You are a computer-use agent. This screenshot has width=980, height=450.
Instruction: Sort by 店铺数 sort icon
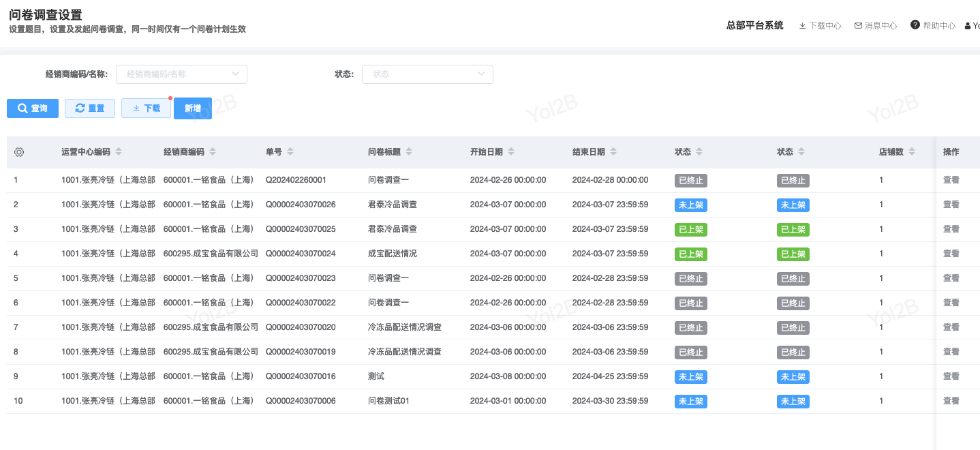912,152
